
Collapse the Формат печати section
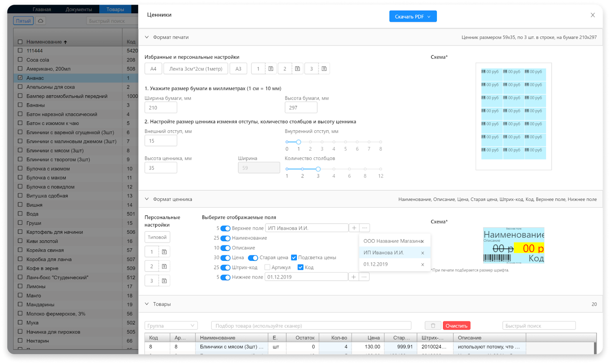tap(147, 37)
